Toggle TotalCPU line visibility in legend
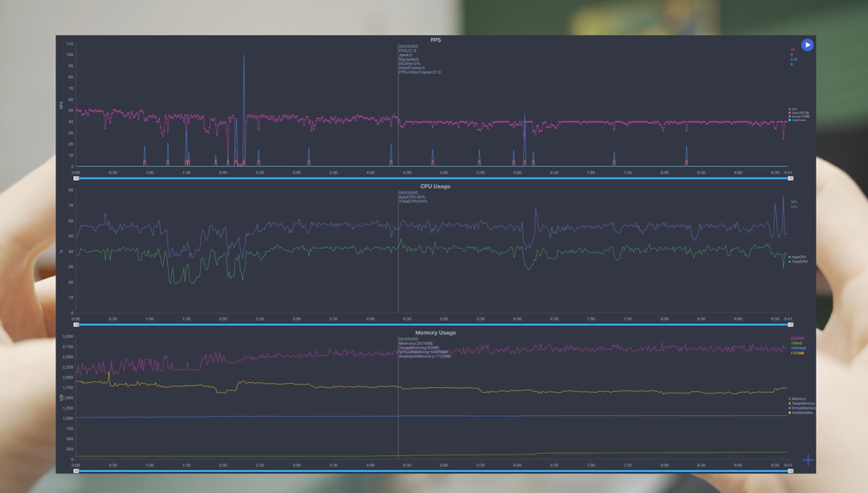The width and height of the screenshot is (868, 493). click(798, 262)
